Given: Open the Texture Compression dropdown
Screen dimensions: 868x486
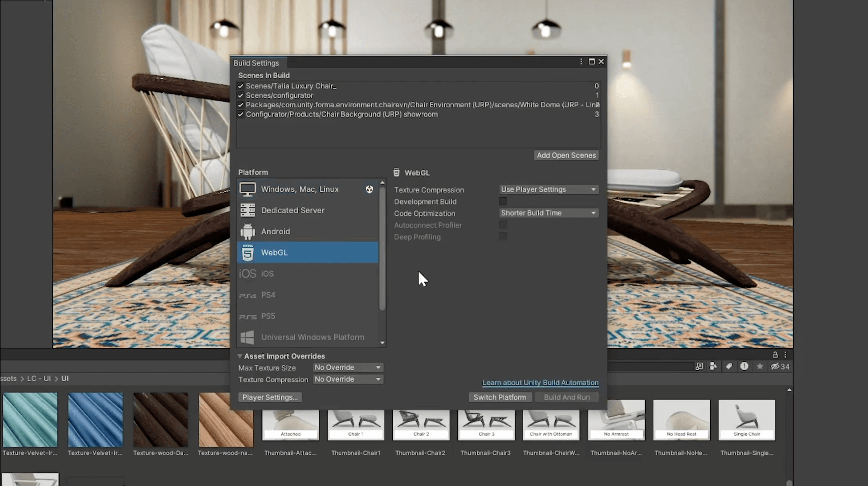Looking at the screenshot, I should [x=548, y=189].
